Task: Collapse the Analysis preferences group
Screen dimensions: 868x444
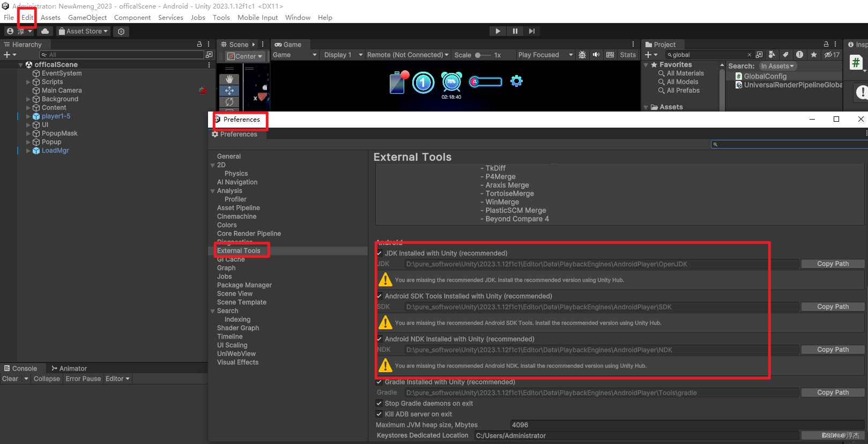Action: pos(213,191)
